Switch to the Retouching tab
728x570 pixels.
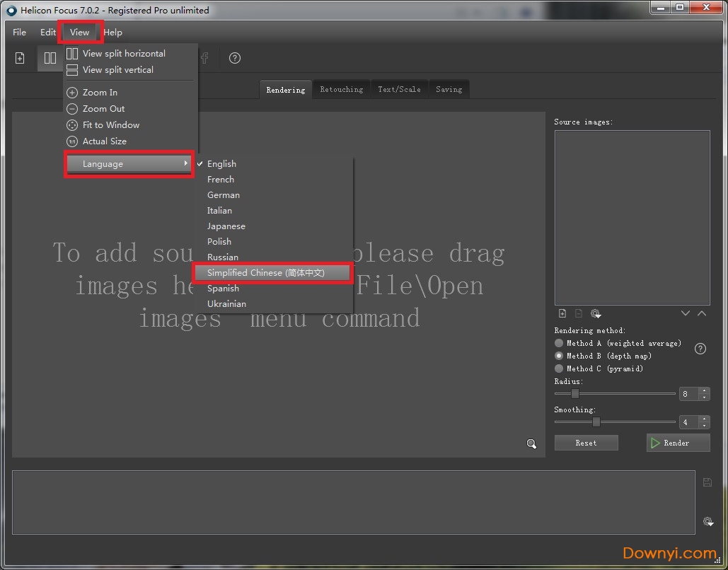click(x=341, y=90)
